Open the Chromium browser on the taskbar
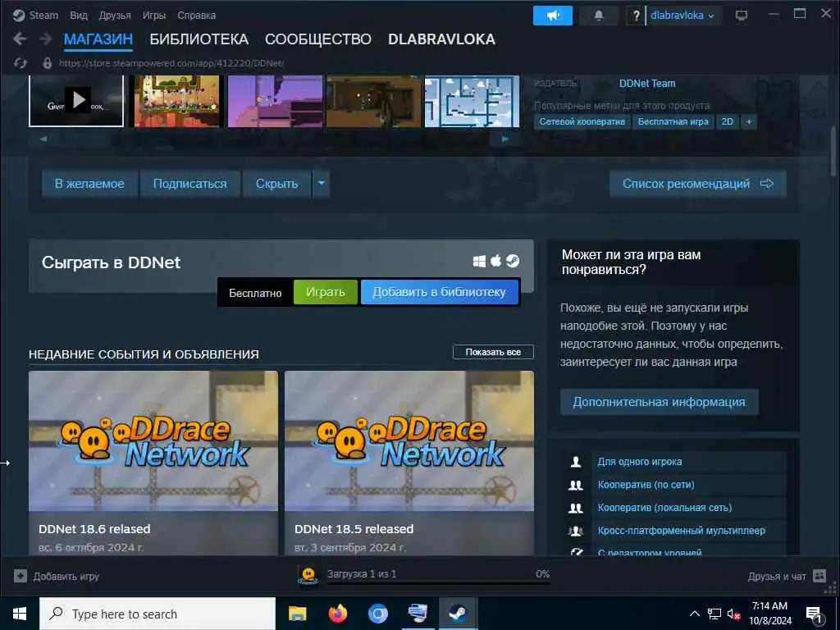Viewport: 840px width, 630px height. pos(377,614)
